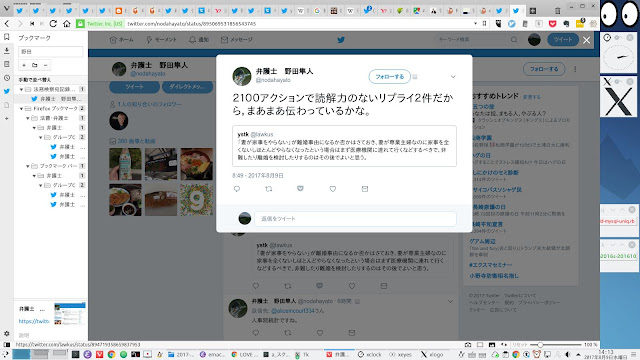
Task: Toggle the side panel from status bar
Action: (x=7, y=345)
